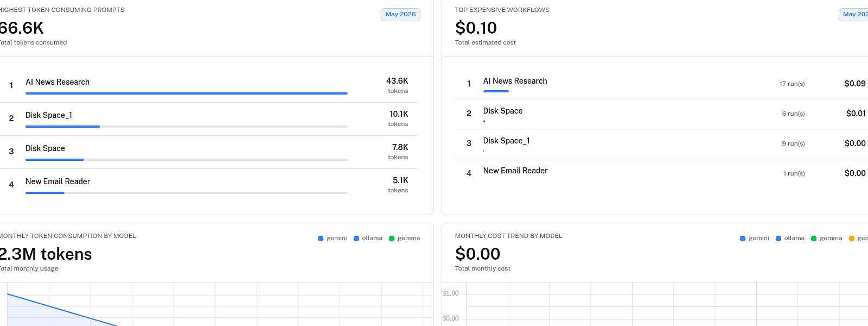Image resolution: width=868 pixels, height=326 pixels.
Task: Click the 9 run(s) count
Action: (x=793, y=143)
